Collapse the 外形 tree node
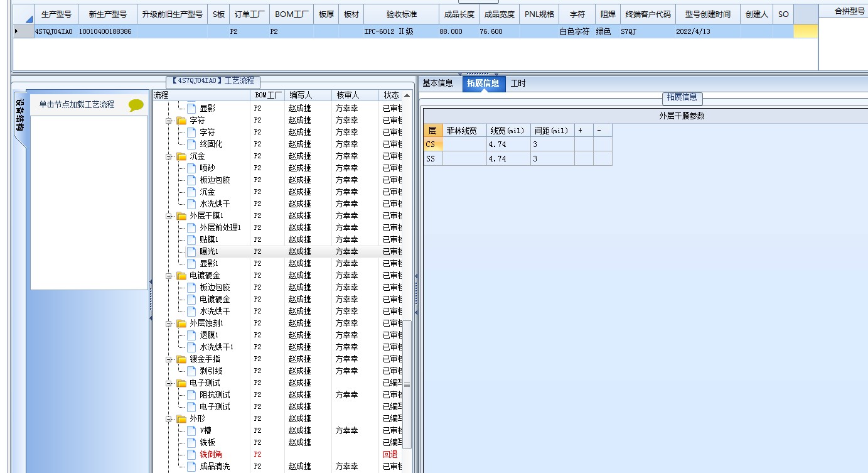Viewport: 868px width, 473px height. point(169,419)
